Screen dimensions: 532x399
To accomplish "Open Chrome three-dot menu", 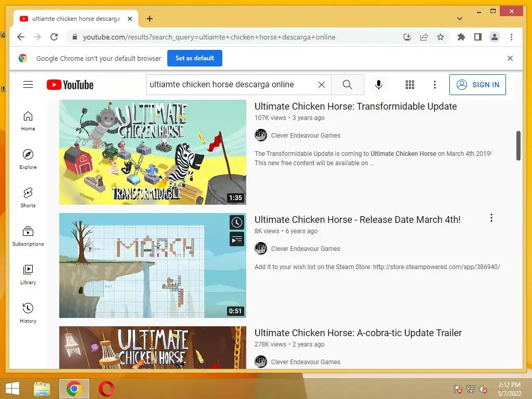I will coord(511,37).
